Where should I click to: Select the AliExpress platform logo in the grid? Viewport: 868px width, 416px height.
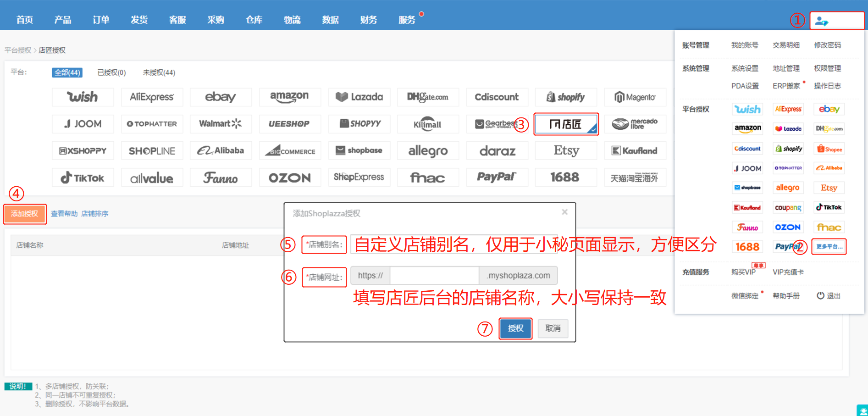152,97
